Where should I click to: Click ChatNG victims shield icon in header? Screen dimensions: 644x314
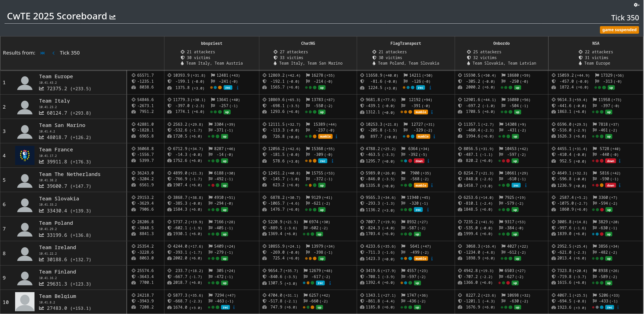[275, 58]
